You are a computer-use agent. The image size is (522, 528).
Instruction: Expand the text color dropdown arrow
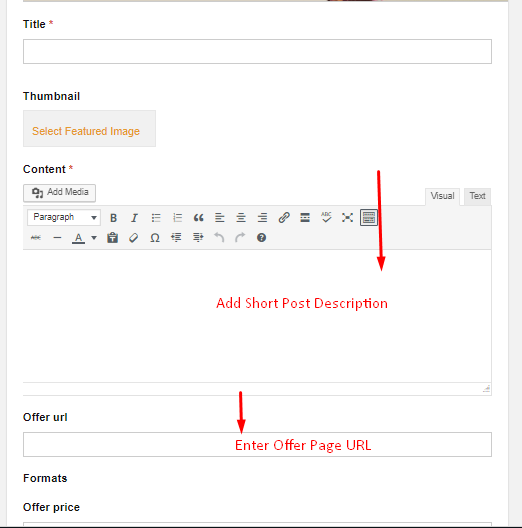(x=94, y=238)
